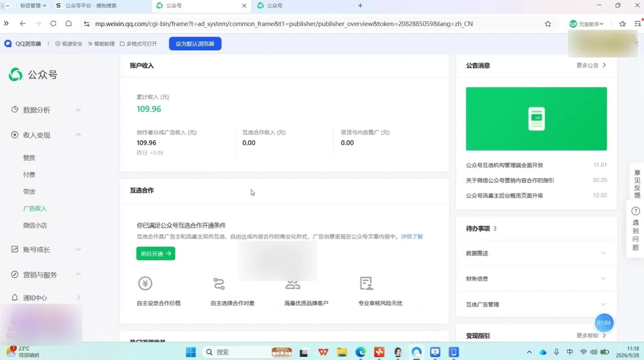Click the 通知中心 bell icon
644x360 pixels.
pos(15,297)
